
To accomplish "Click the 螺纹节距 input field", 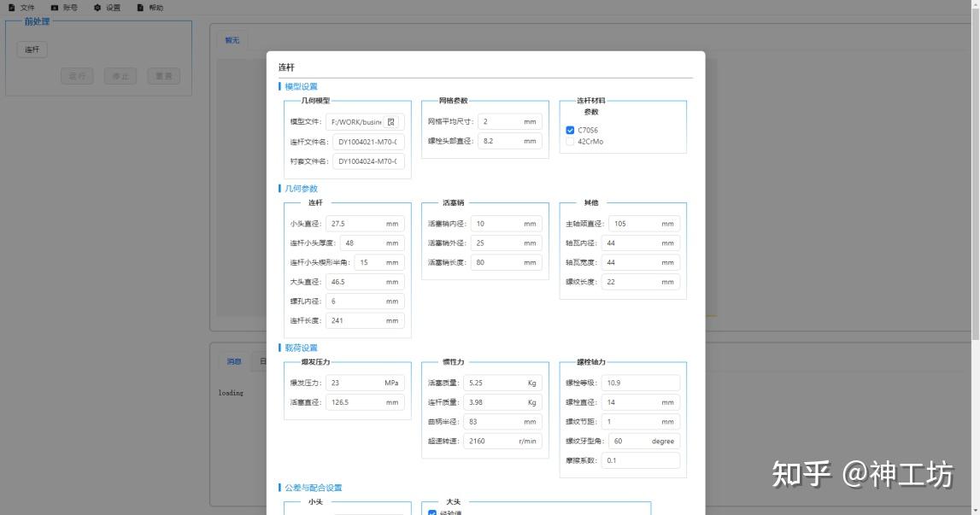I will [641, 422].
